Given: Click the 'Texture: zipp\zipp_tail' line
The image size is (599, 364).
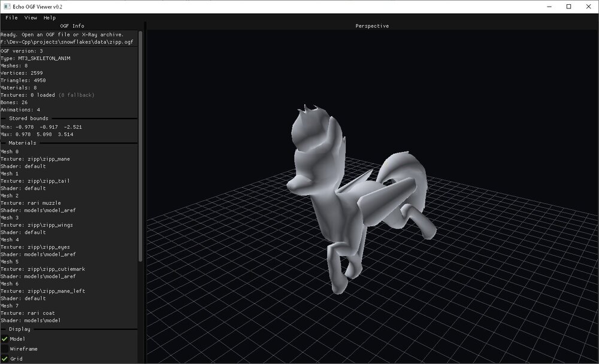Looking at the screenshot, I should [35, 181].
